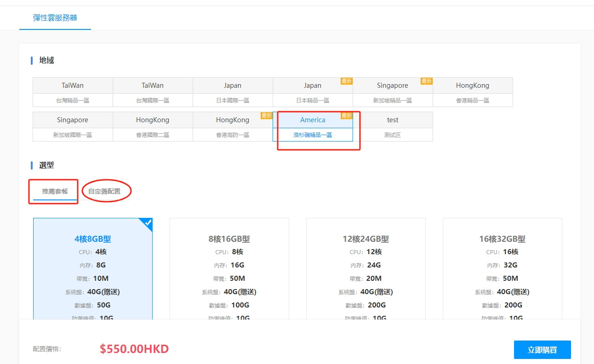
Task: Select the TaiWan 台灣國際一區 region
Action: (153, 92)
